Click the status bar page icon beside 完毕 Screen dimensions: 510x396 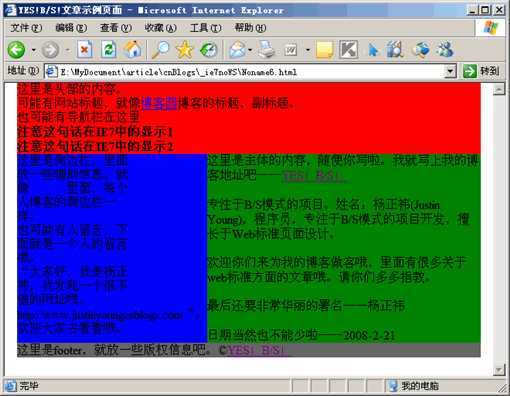tap(10, 386)
